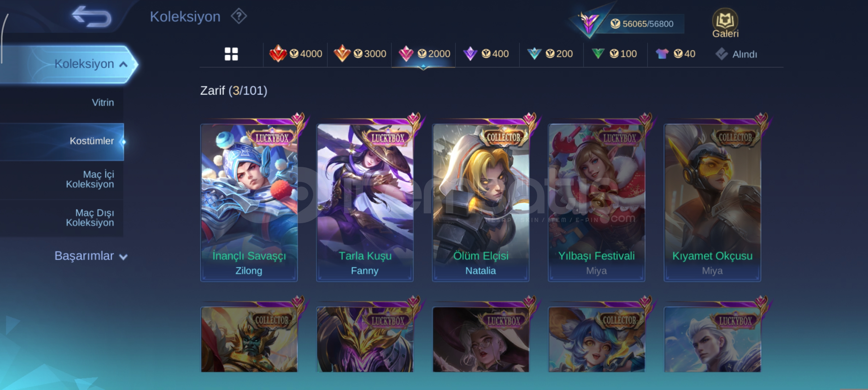The image size is (868, 390).
Task: Open the Koleksiyon help question mark
Action: tap(239, 16)
